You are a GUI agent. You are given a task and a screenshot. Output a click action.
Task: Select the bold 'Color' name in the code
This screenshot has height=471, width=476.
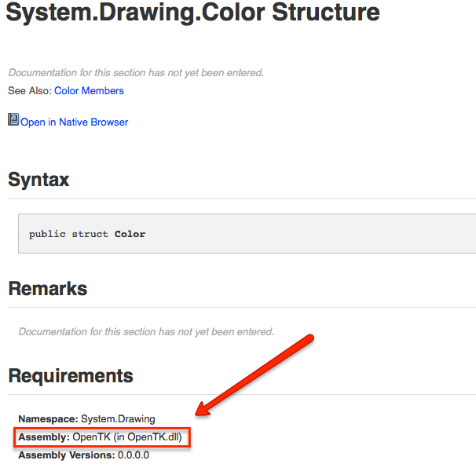(130, 234)
